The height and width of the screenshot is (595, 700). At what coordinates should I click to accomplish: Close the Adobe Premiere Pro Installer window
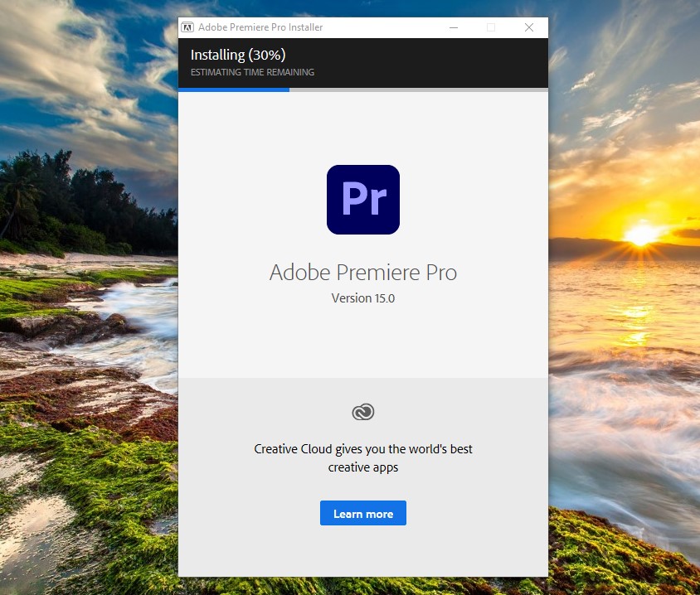click(529, 27)
